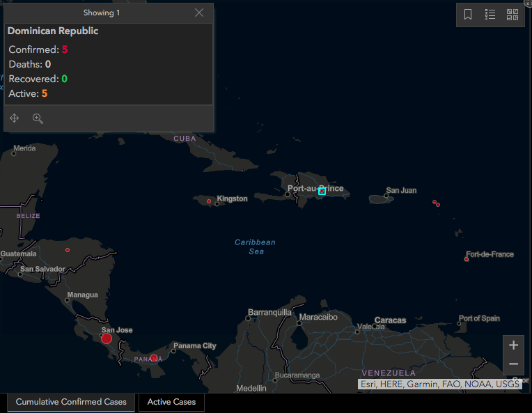Viewport: 532px width, 413px height.
Task: Open the Bookmarks panel icon
Action: [x=468, y=15]
